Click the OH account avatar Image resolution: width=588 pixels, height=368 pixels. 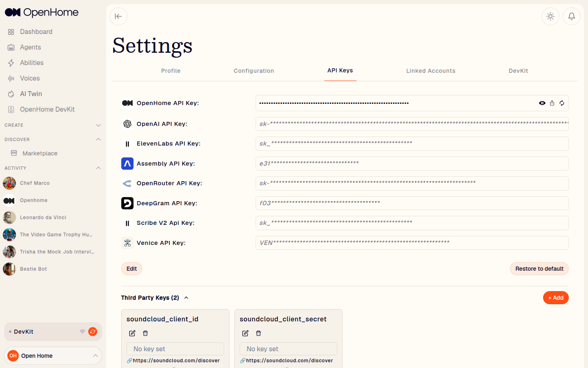point(13,356)
